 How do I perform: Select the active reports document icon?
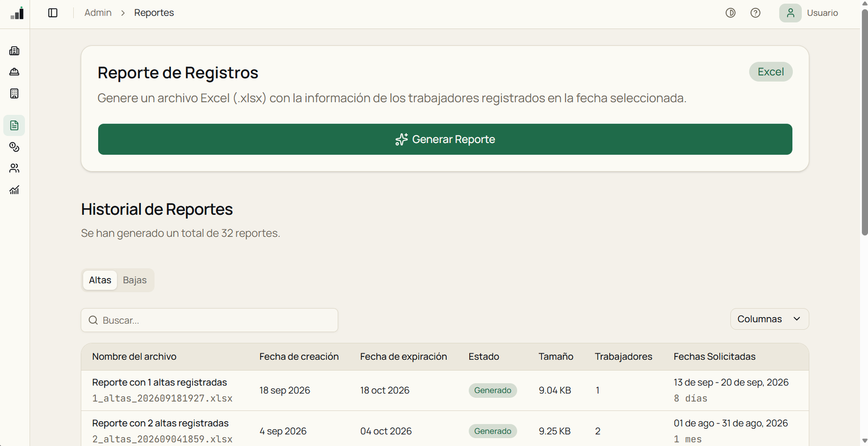(x=15, y=126)
